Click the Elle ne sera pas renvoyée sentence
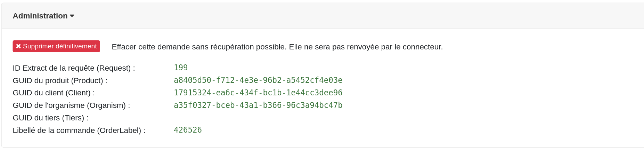The height and width of the screenshot is (150, 644). [334, 47]
